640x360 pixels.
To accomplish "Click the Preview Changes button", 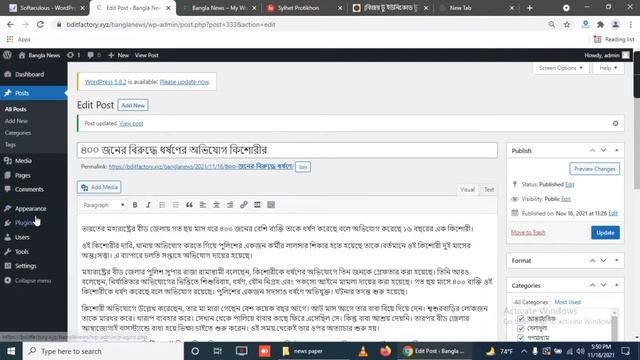I will [x=594, y=169].
